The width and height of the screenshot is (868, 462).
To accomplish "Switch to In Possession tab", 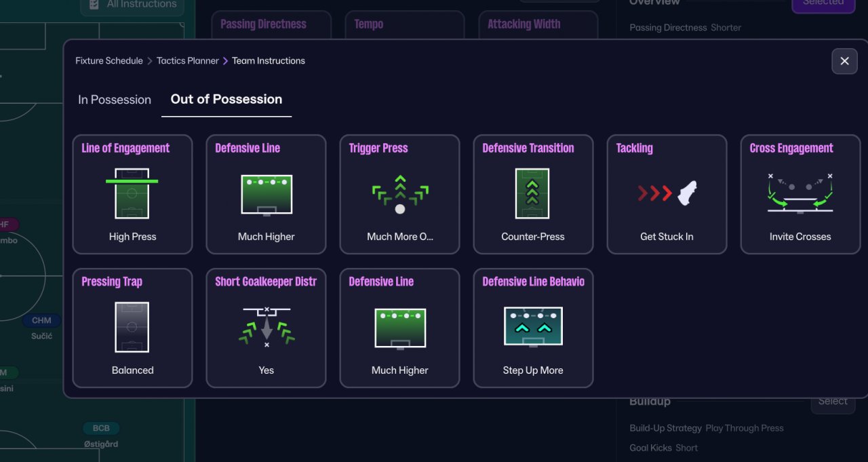I will click(x=115, y=100).
